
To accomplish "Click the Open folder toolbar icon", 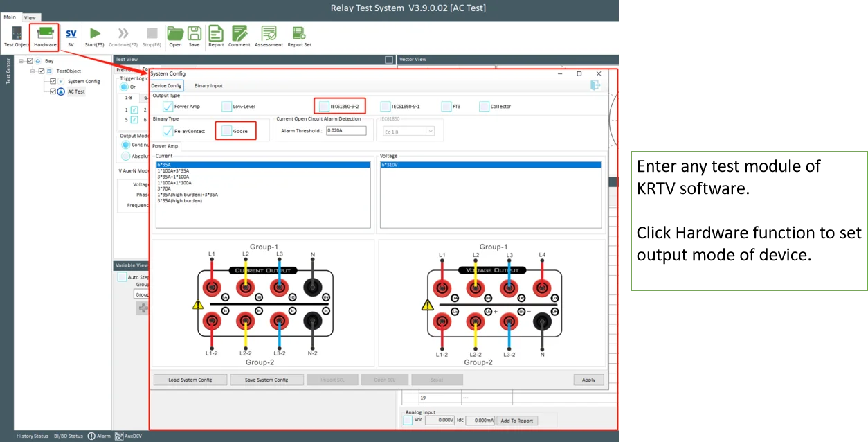I will 175,36.
